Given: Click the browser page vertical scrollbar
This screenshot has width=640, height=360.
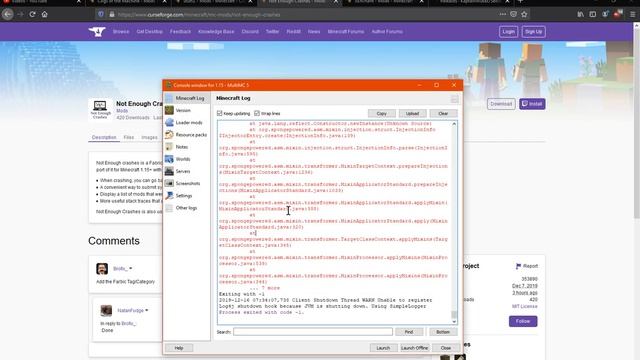Looking at the screenshot, I should pyautogui.click(x=637, y=122).
